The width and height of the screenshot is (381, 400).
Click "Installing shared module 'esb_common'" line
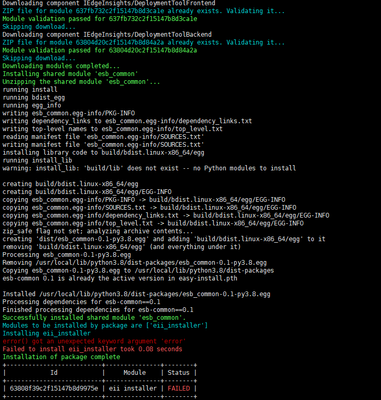coord(70,74)
